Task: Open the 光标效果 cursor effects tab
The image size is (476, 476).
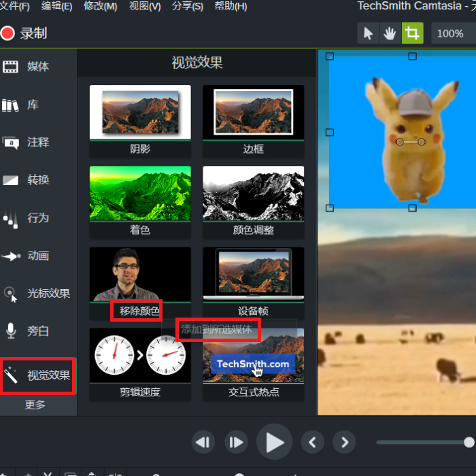Action: [37, 294]
